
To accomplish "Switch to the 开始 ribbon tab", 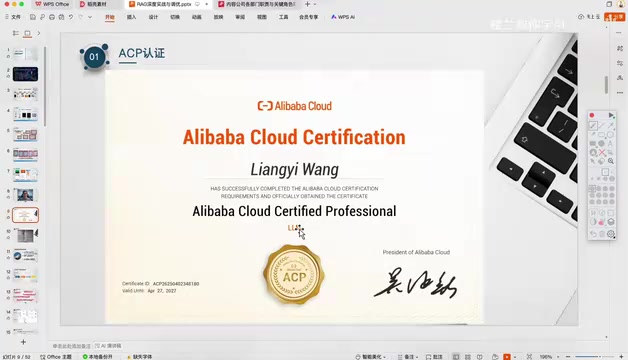I will pyautogui.click(x=110, y=17).
